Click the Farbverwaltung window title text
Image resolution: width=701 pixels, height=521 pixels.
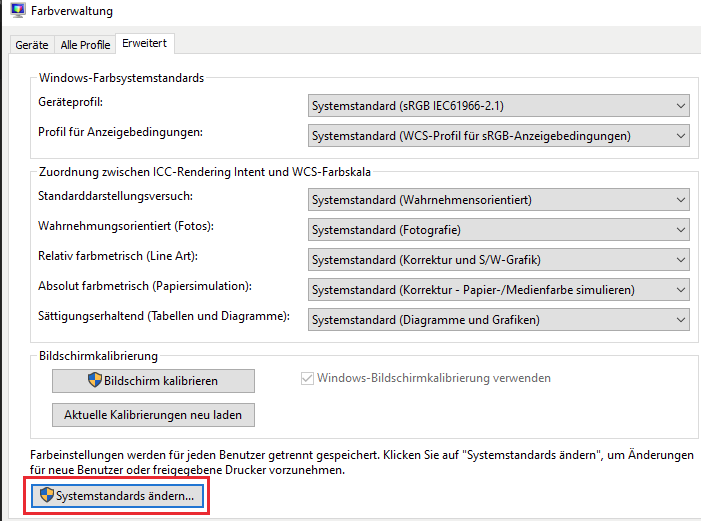(x=72, y=11)
